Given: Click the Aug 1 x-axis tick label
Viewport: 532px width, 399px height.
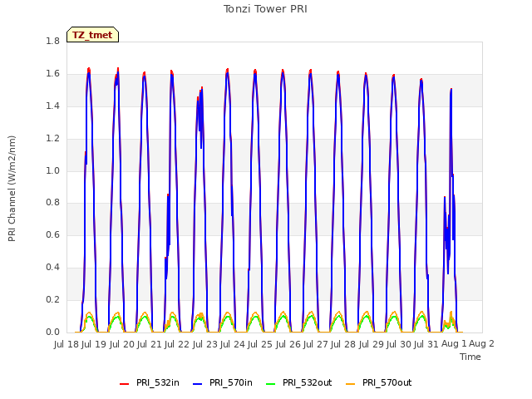Looking at the screenshot, I should 454,344.
